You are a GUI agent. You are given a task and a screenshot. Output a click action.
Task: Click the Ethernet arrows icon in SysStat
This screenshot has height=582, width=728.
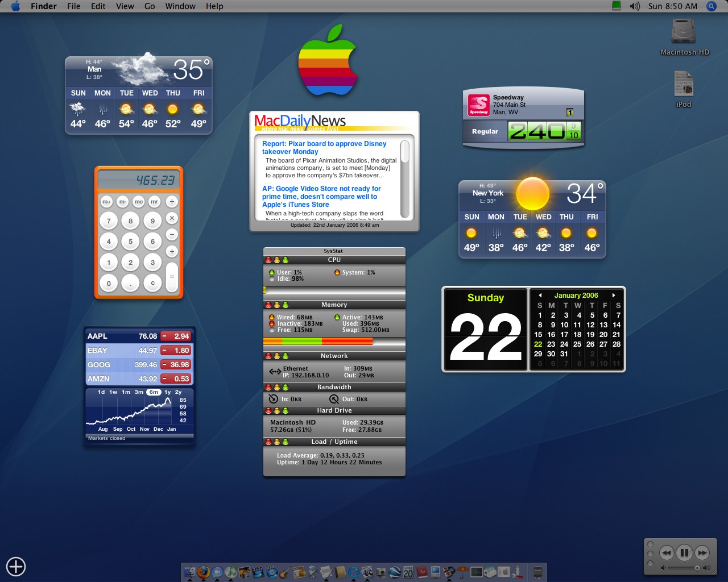[275, 372]
